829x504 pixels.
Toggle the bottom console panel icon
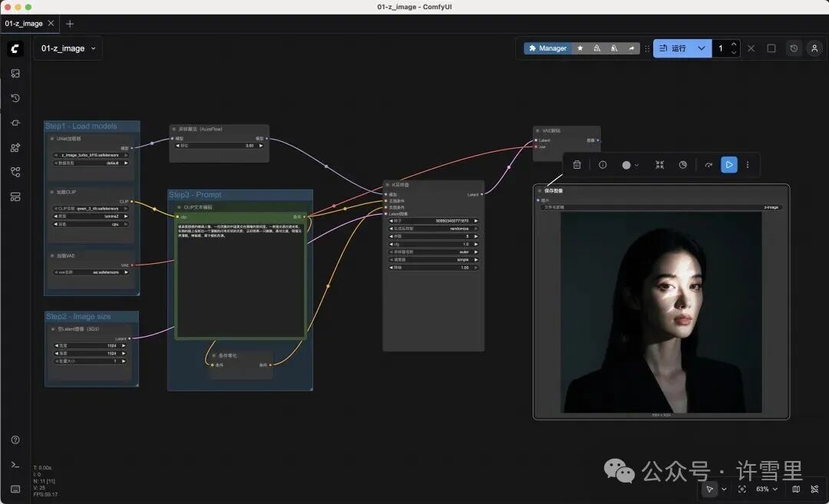(15, 465)
